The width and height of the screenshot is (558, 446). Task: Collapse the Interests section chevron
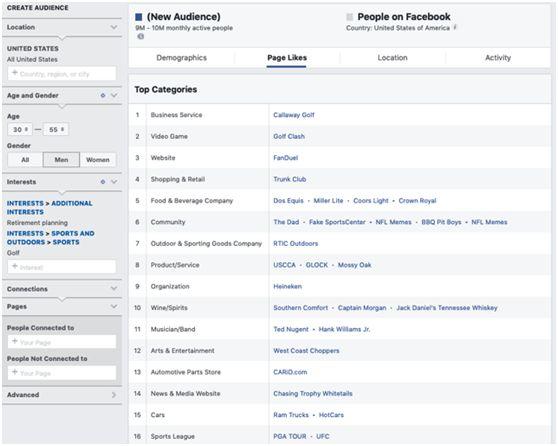114,182
